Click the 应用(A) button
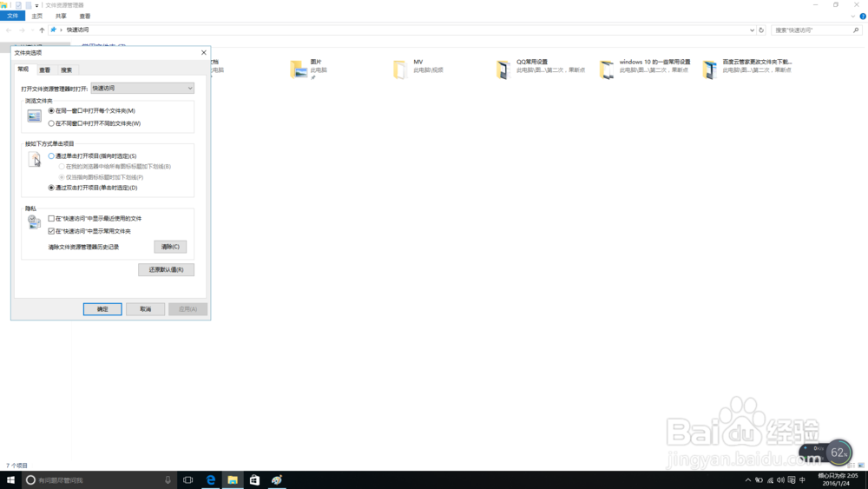 187,309
